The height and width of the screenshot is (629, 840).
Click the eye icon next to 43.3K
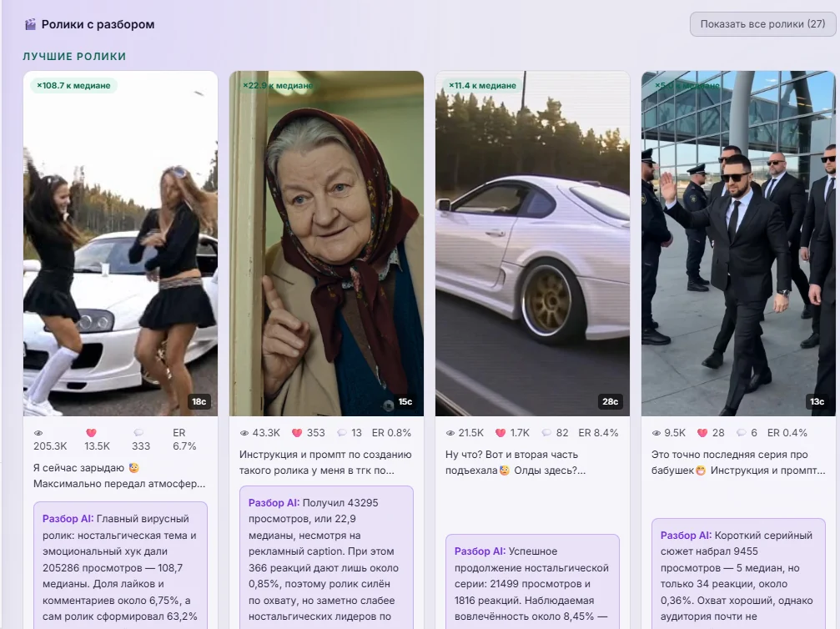(x=244, y=433)
